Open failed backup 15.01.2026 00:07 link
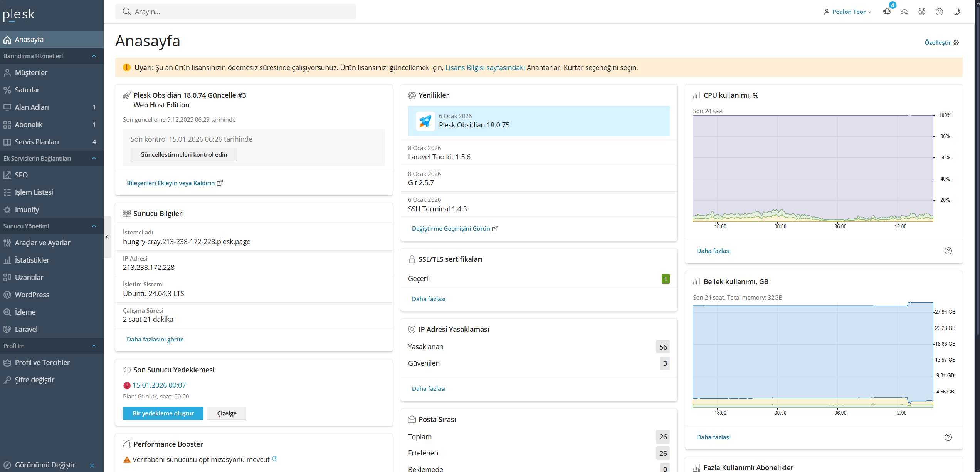 159,385
